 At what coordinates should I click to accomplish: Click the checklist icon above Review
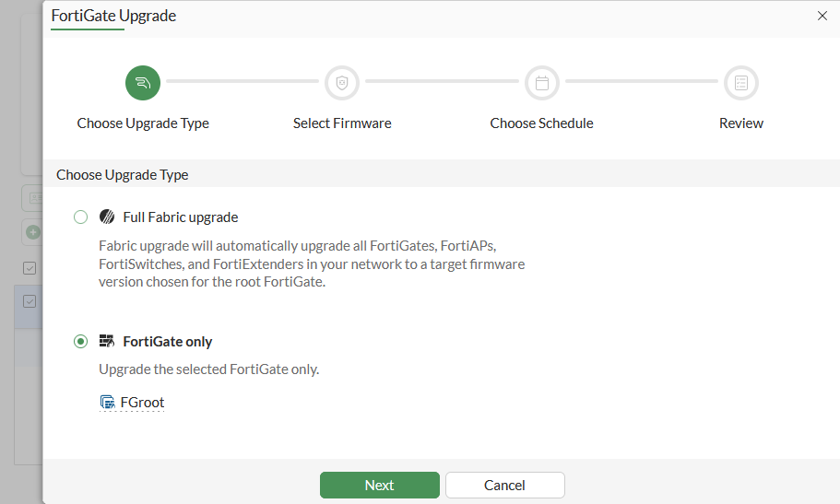(x=740, y=83)
